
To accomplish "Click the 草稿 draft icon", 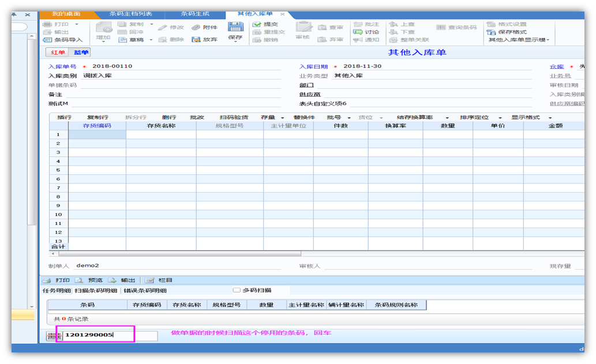I will (x=122, y=40).
